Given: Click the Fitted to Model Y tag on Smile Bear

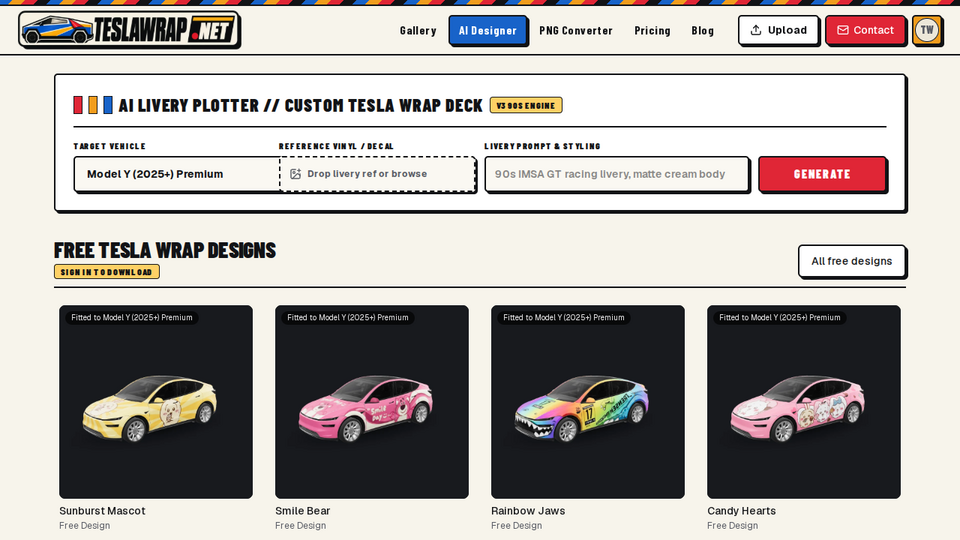Looking at the screenshot, I should pyautogui.click(x=348, y=317).
